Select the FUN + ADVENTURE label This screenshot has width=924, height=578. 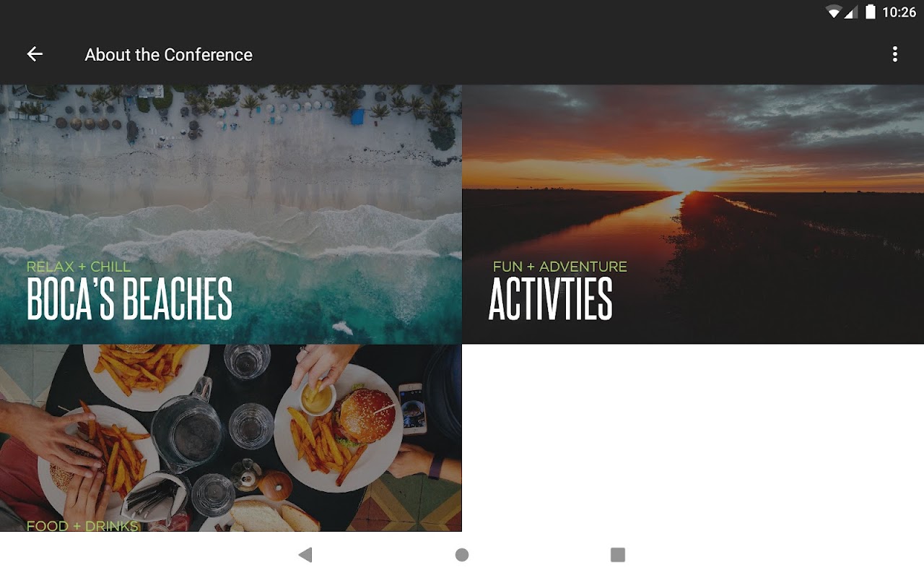pos(560,267)
